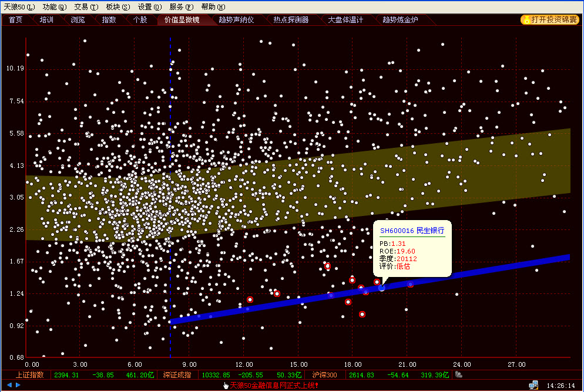Switch to the 个股 tab

[140, 20]
